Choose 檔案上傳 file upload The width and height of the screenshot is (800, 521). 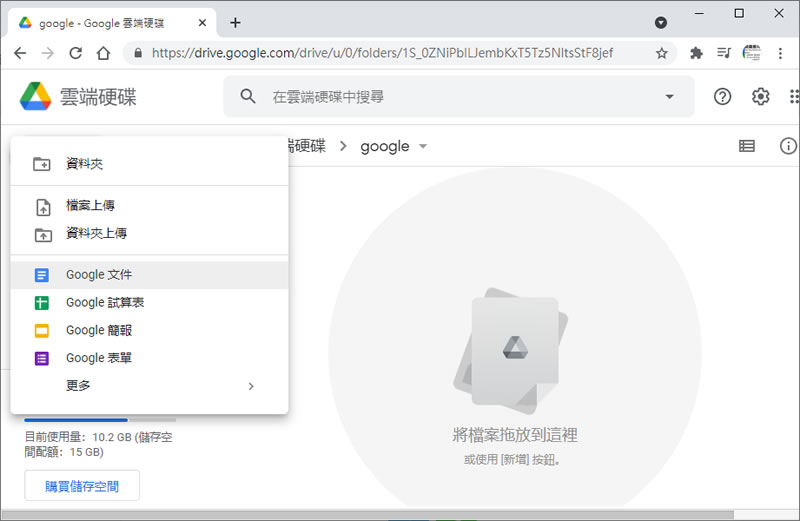coord(149,206)
